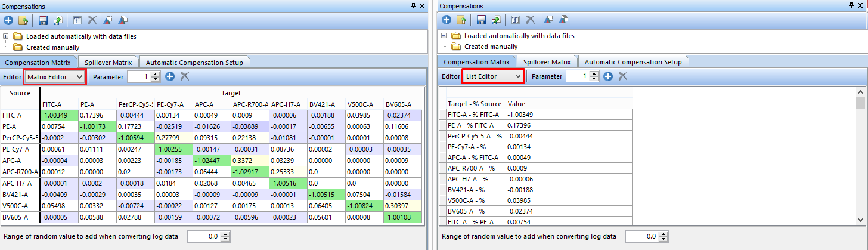This screenshot has height=250, width=868.
Task: Click the list editor vertical scrollbar down arrow
Action: point(860,220)
